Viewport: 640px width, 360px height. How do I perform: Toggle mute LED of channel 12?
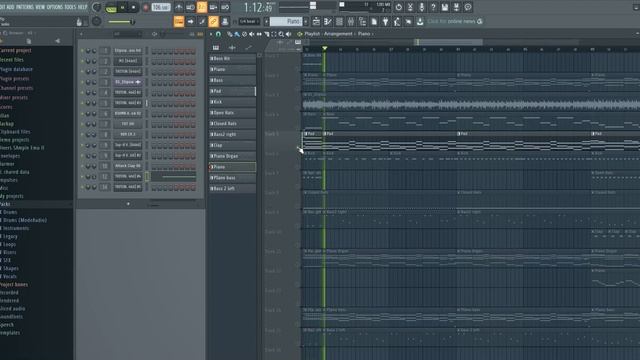(x=82, y=177)
